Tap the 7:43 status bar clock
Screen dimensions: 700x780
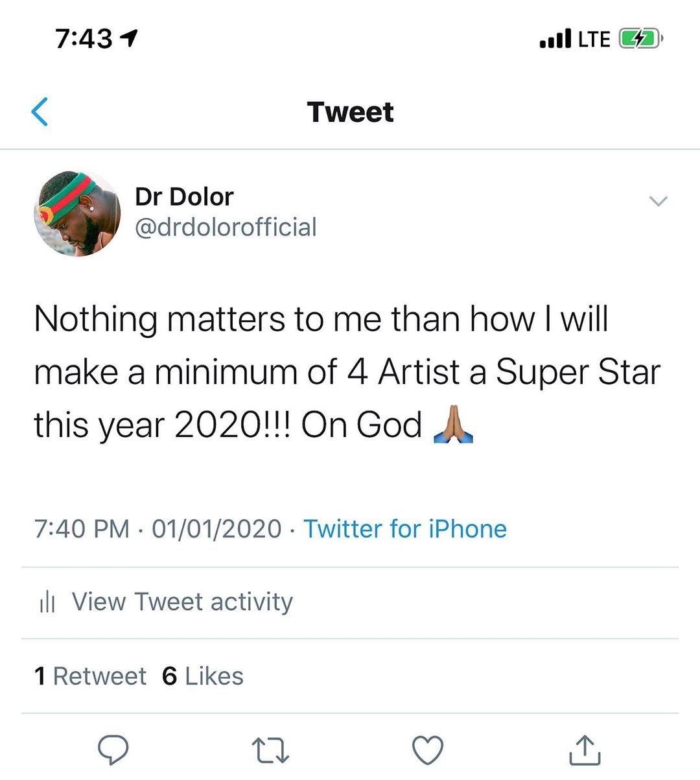tap(84, 39)
